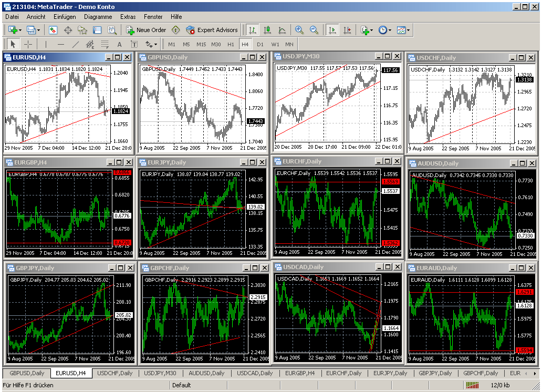Select the Fibonacci retracement tool
This screenshot has width=542, height=392.
[x=105, y=44]
